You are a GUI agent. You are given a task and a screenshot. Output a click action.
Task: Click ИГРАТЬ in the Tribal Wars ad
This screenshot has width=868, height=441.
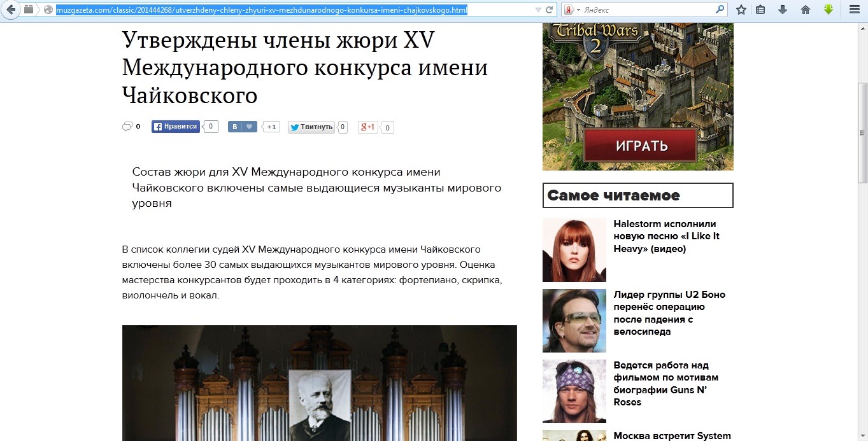pos(641,146)
